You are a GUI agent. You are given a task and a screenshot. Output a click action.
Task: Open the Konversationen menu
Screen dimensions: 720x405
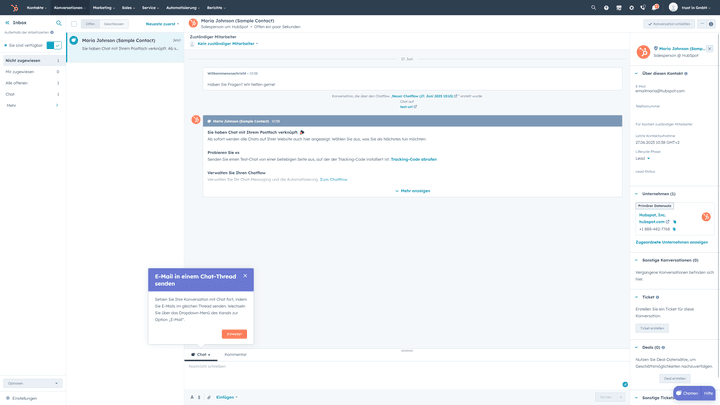tap(69, 8)
